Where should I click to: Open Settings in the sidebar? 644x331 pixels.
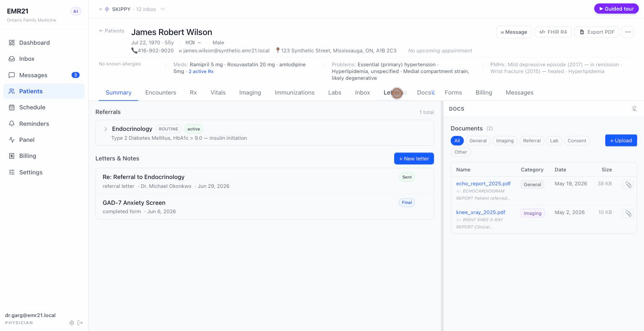point(44,172)
